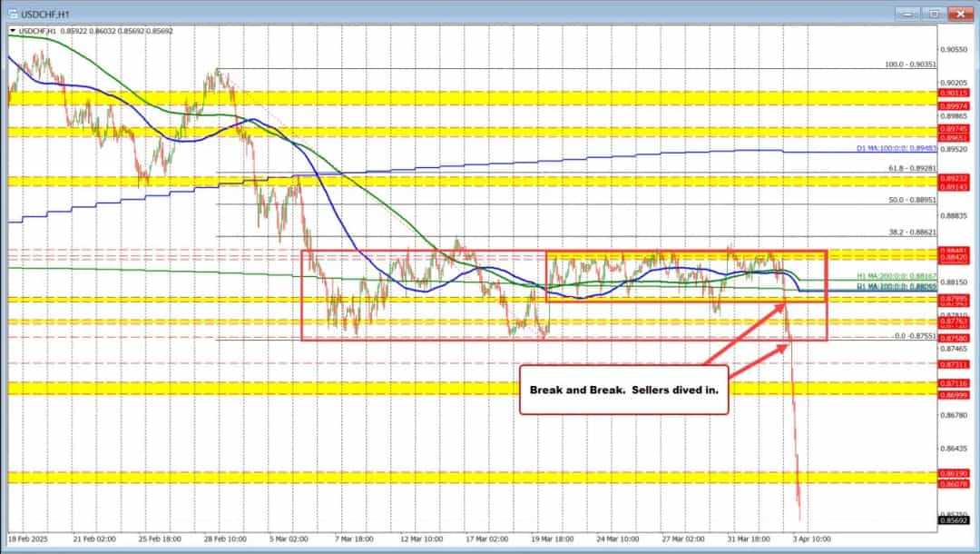Click the 0.85692 current price tag
This screenshot has width=980, height=554.
point(955,519)
